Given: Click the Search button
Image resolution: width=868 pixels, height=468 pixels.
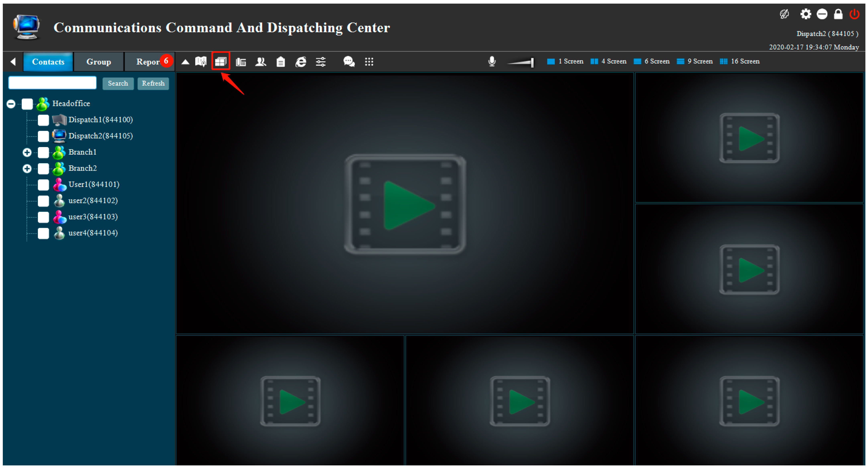Looking at the screenshot, I should pyautogui.click(x=118, y=84).
